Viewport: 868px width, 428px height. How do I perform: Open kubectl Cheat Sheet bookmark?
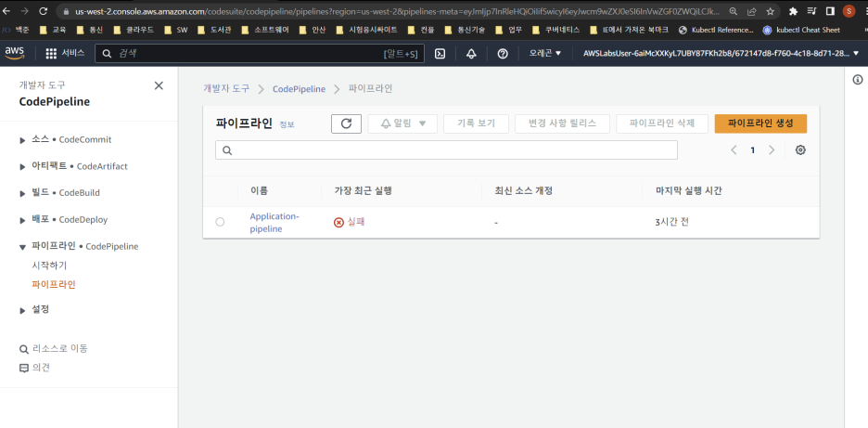pyautogui.click(x=801, y=30)
